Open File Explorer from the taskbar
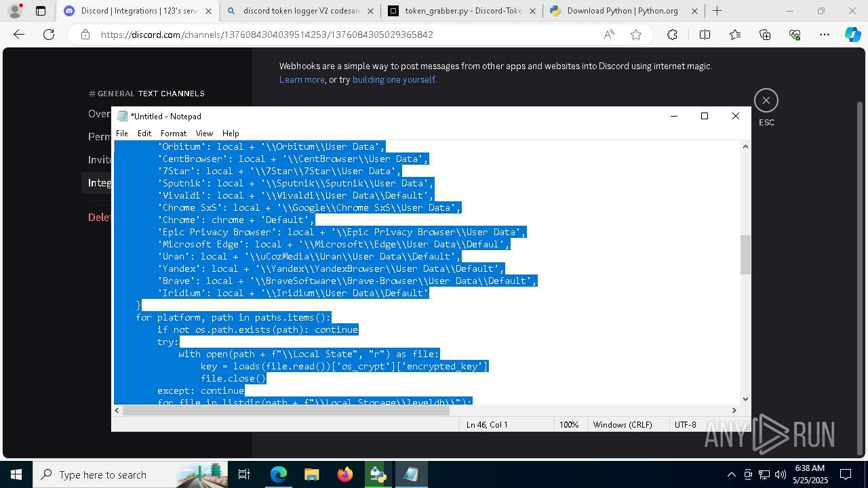The height and width of the screenshot is (488, 868). [311, 474]
